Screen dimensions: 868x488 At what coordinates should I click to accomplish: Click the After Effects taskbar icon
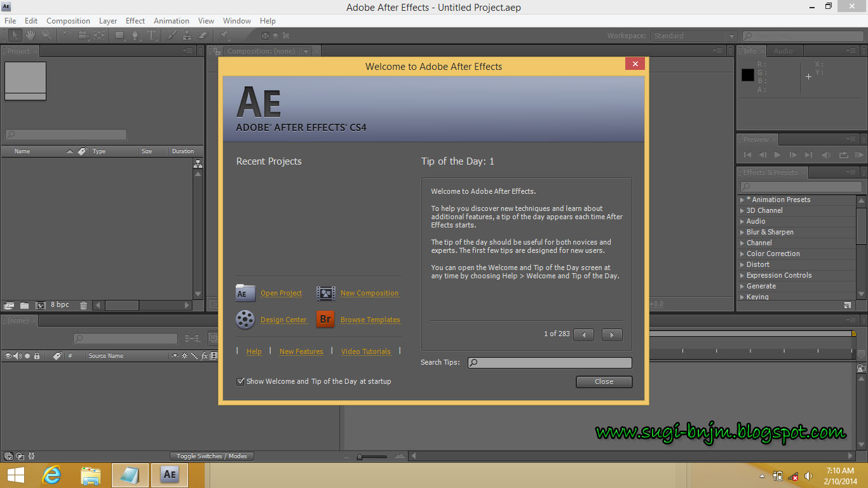pos(170,475)
